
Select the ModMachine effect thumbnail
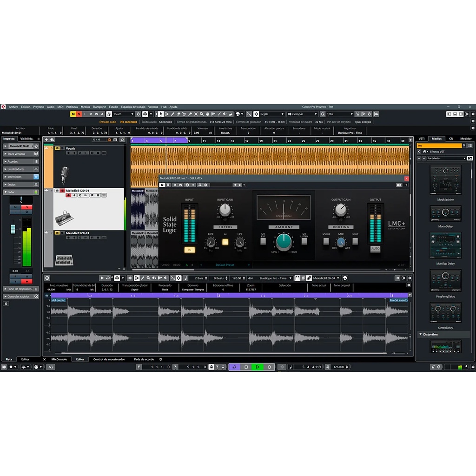coord(445,180)
